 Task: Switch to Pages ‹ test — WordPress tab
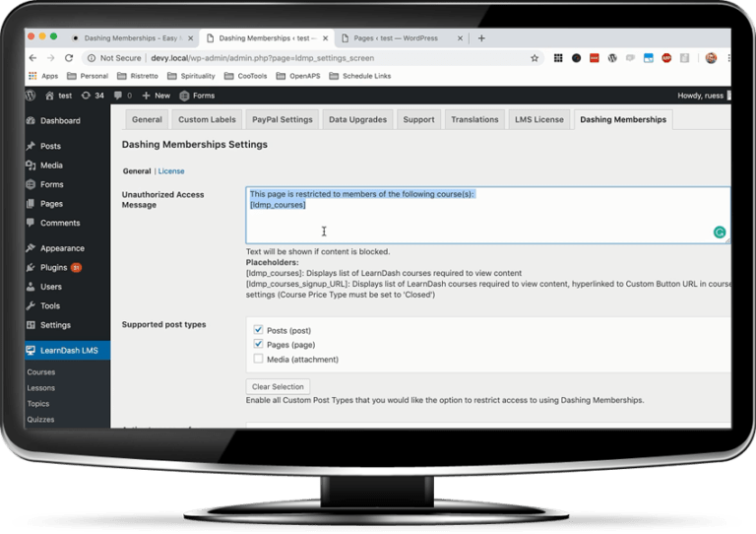coord(401,38)
